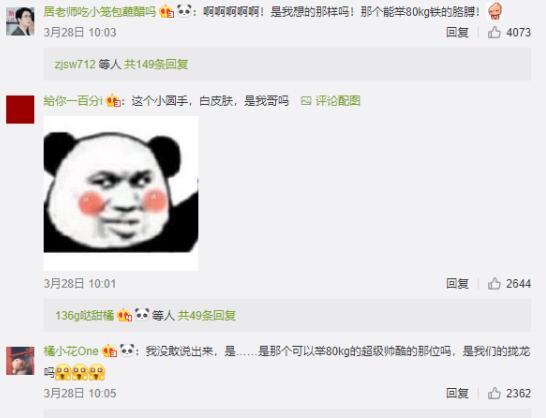The image size is (546, 418).
Task: Reply to the 3月28日 10:01 comment
Action: (457, 284)
